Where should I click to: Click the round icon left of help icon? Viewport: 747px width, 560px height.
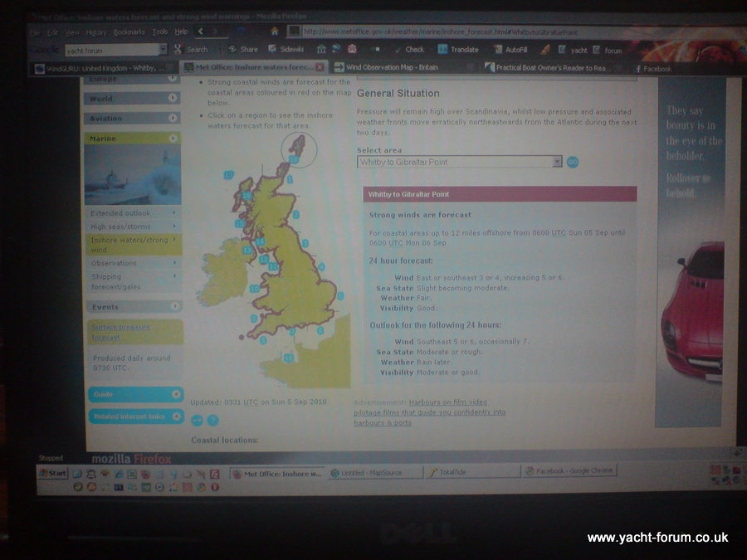point(197,421)
